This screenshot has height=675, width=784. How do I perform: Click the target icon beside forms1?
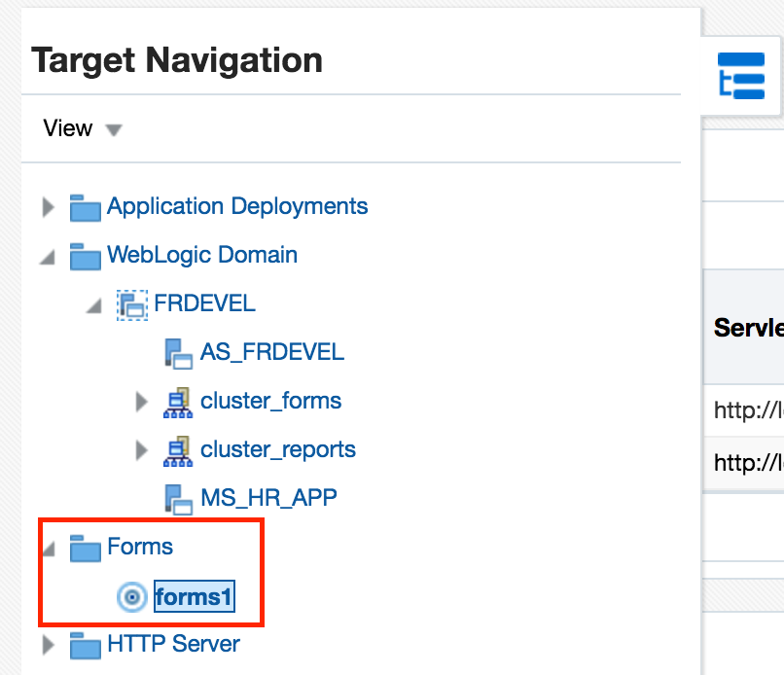coord(132,596)
